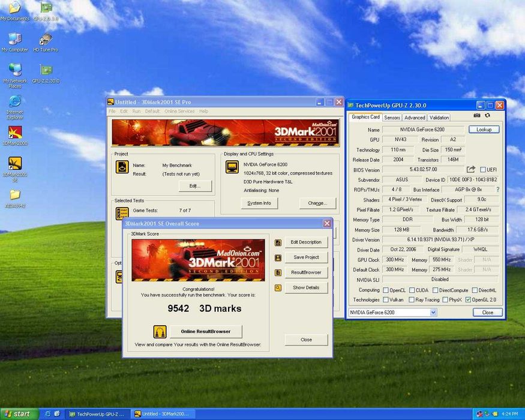Click the Save Project button
525x420 pixels.
pos(306,257)
